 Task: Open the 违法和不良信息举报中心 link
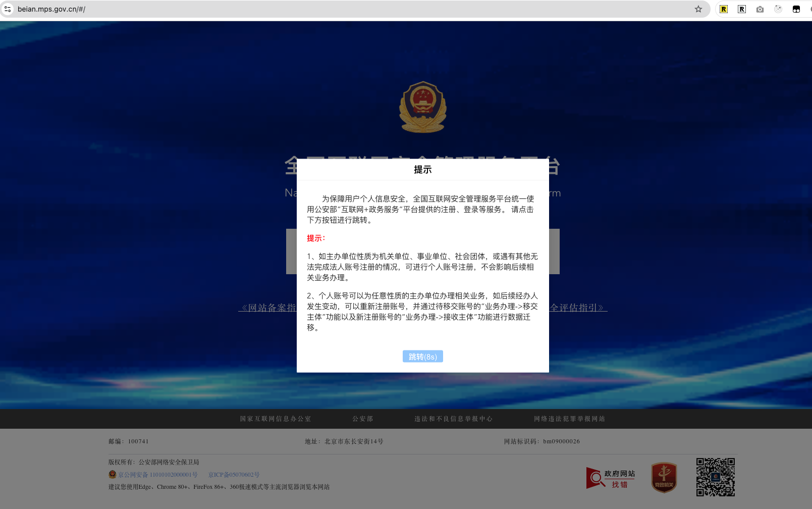(453, 419)
